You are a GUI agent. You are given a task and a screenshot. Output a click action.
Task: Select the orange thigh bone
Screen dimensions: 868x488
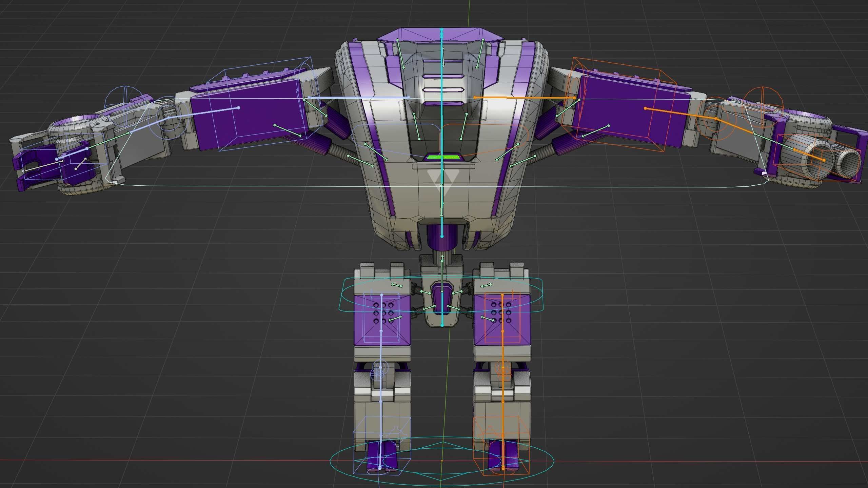(502, 330)
